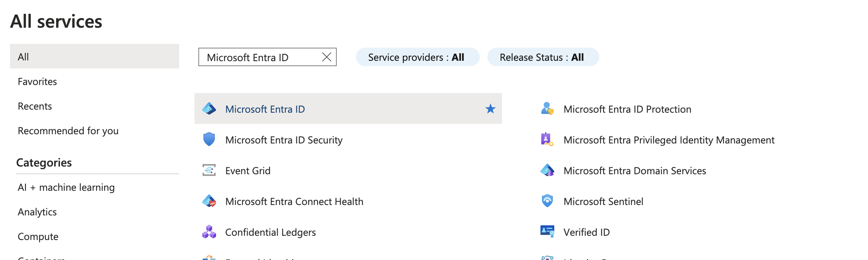Viewport: 868px width, 260px height.
Task: Open Microsoft Entra ID Security link
Action: pyautogui.click(x=284, y=140)
